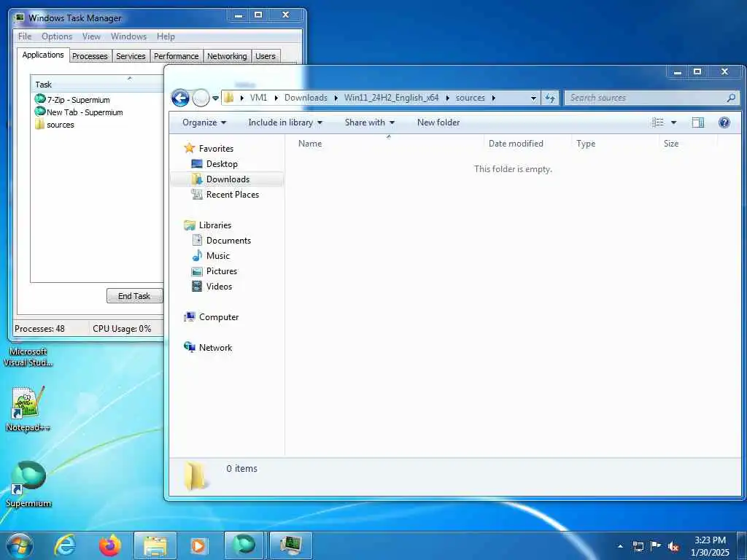Click the Explorer back navigation arrow
Screen dimensions: 747x560
click(x=180, y=98)
